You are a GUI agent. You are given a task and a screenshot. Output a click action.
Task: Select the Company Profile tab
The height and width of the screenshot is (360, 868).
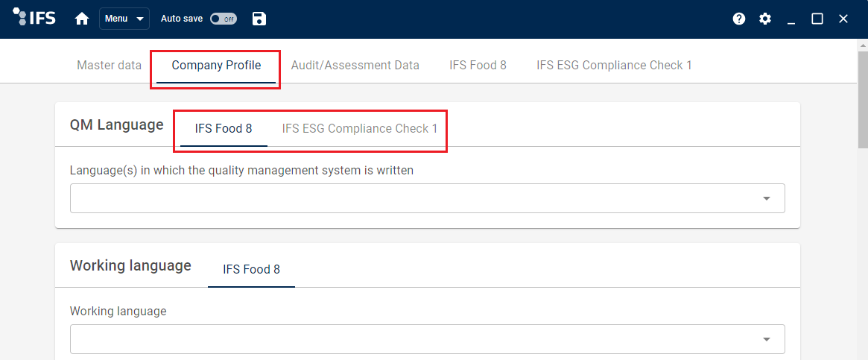pos(216,66)
